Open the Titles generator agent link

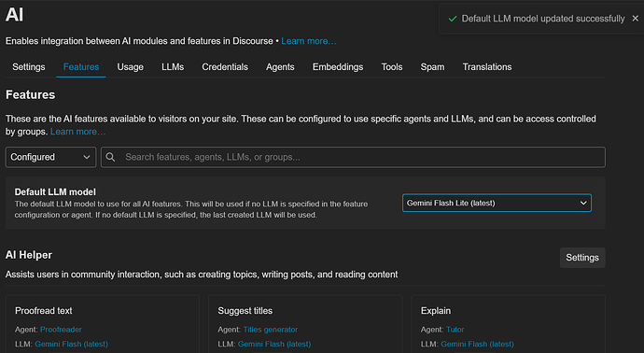pos(271,330)
